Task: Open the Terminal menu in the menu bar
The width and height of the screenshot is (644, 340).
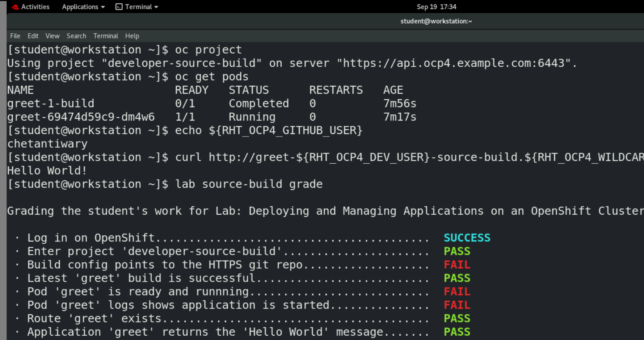Action: 105,36
